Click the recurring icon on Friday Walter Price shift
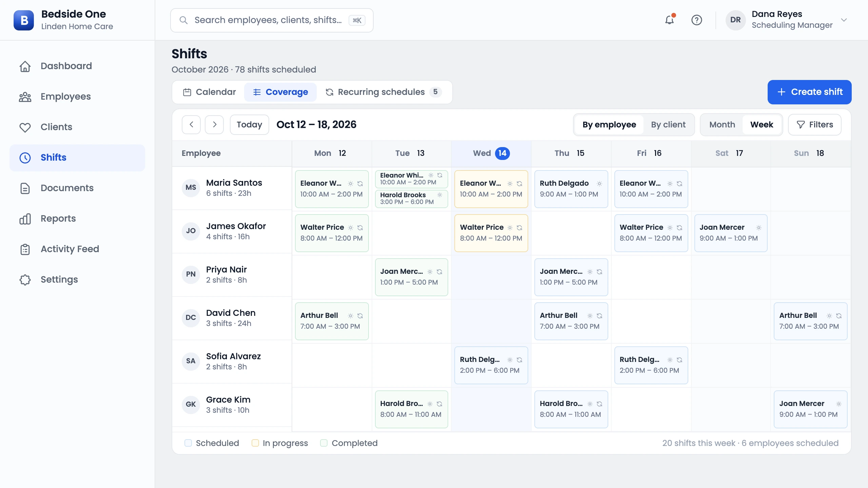Viewport: 868px width, 488px height. coord(679,228)
